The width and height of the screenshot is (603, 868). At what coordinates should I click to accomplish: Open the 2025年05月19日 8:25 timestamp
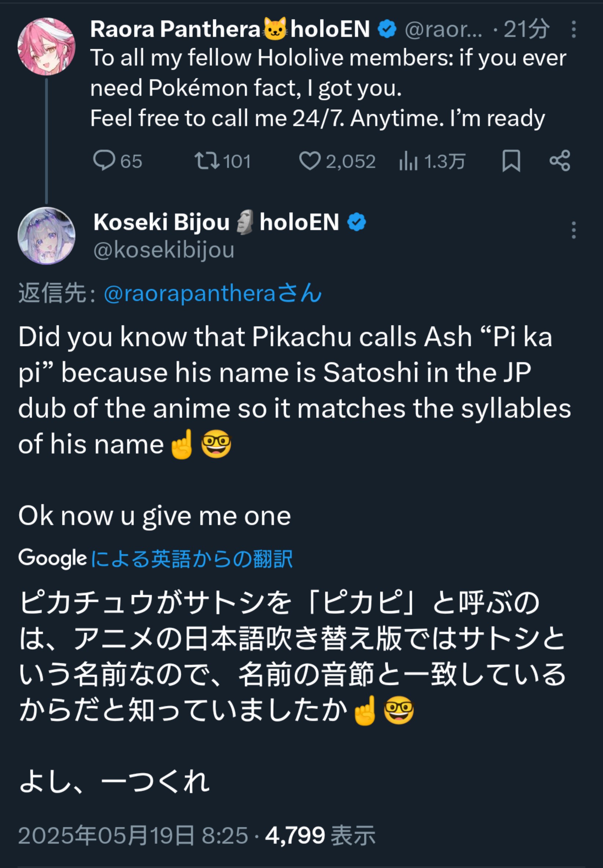point(133,835)
